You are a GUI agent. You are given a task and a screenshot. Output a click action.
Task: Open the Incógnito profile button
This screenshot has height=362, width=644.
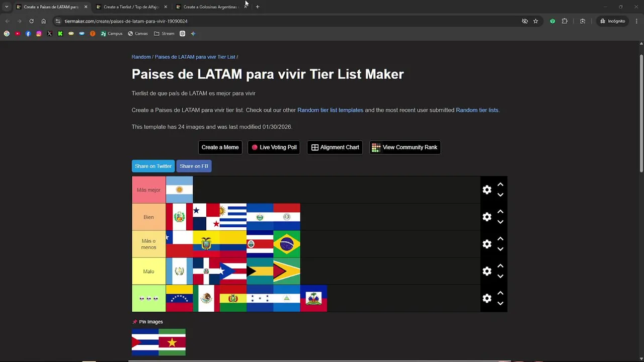pyautogui.click(x=612, y=21)
